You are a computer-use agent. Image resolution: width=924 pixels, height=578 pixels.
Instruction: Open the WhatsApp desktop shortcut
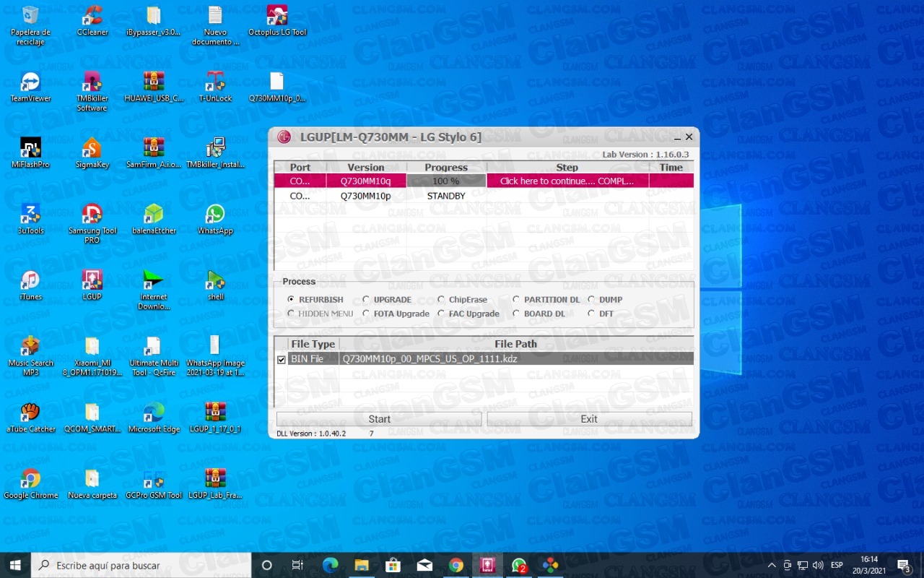[215, 220]
